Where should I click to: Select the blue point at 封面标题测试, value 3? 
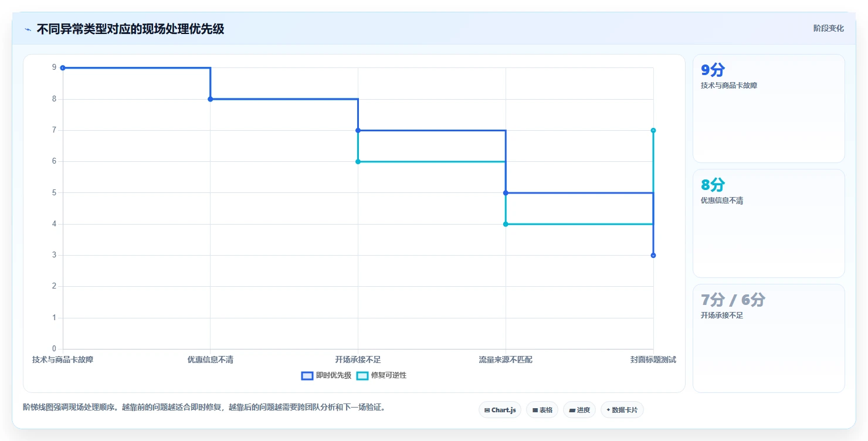(x=653, y=255)
